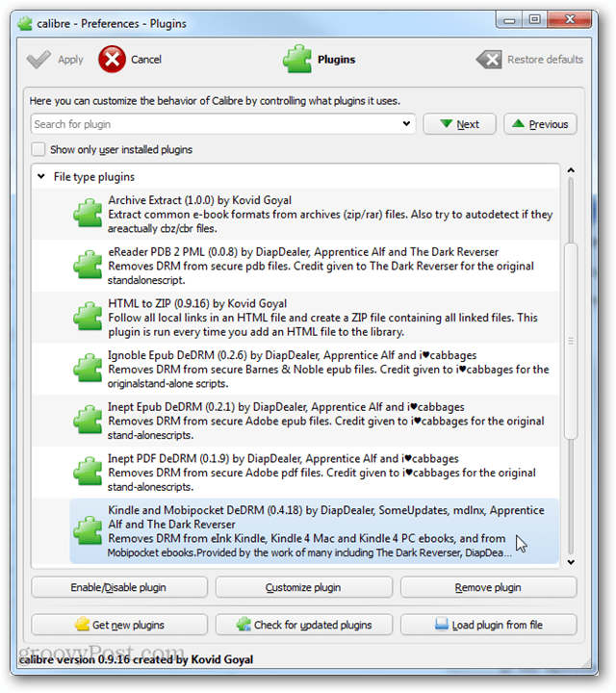Minimize the calibre Preferences window
The image size is (616, 693).
[509, 20]
